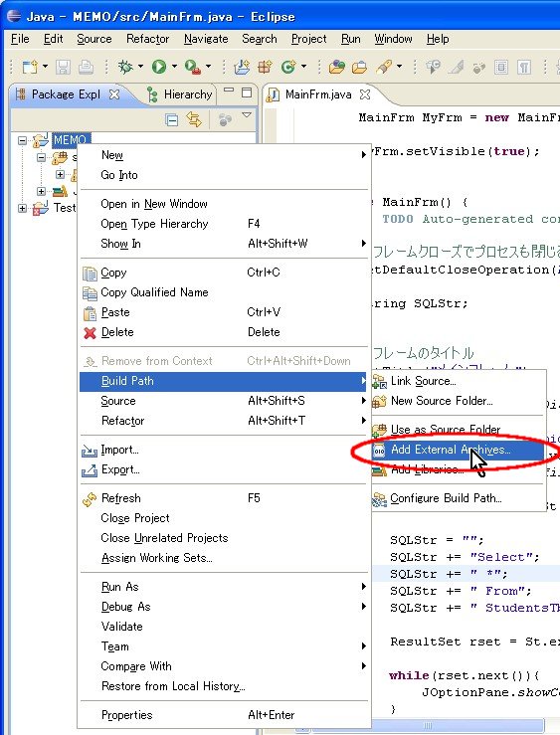Click the New Java Class icon
560x735 pixels.
click(x=288, y=67)
